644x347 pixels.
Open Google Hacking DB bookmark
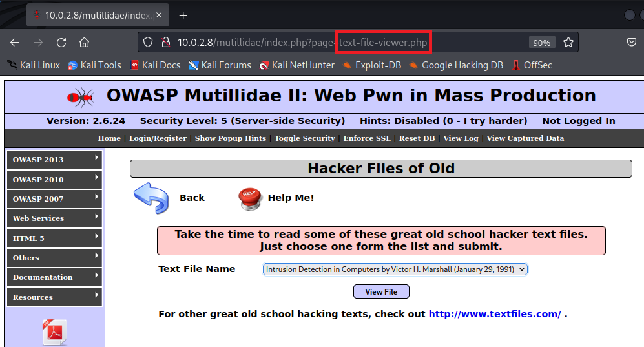(x=456, y=65)
